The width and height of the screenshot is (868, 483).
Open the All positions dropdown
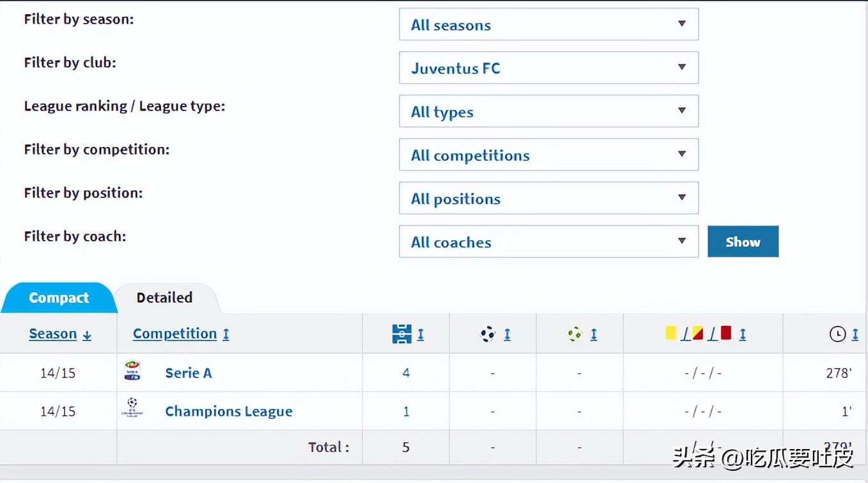(548, 198)
